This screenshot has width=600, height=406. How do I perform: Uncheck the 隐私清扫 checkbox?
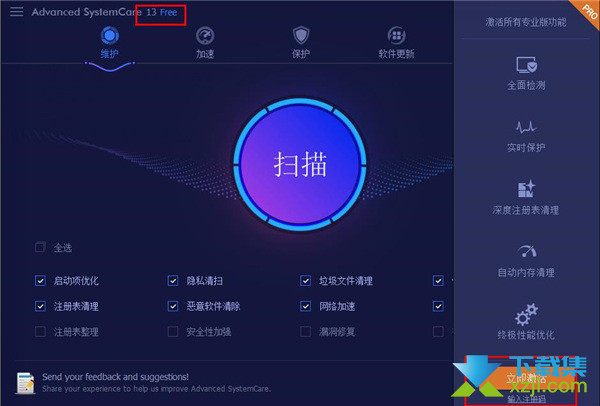point(173,280)
